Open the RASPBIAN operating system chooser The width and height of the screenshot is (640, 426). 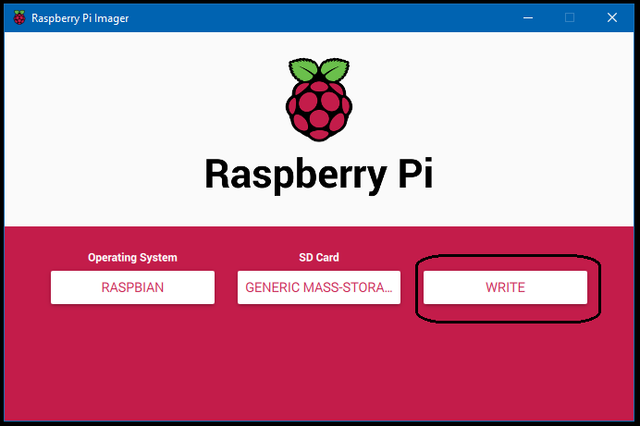[133, 287]
